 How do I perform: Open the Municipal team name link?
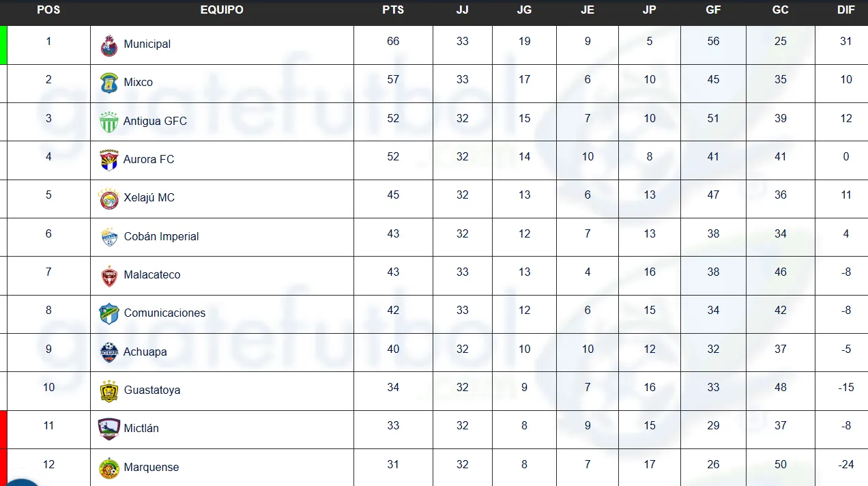147,44
